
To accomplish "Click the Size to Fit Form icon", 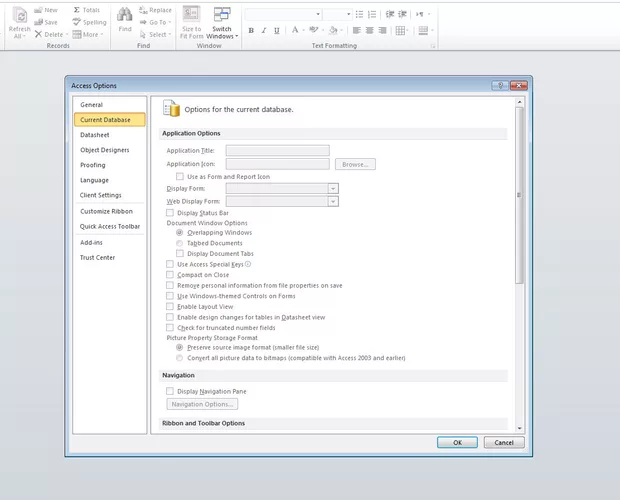I will click(x=191, y=15).
